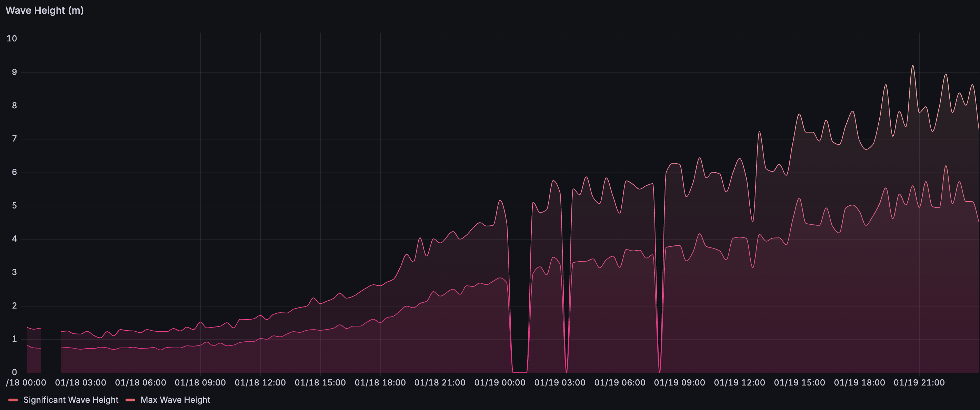Click the Y-axis value 0 label
980x410 pixels.
(x=14, y=372)
